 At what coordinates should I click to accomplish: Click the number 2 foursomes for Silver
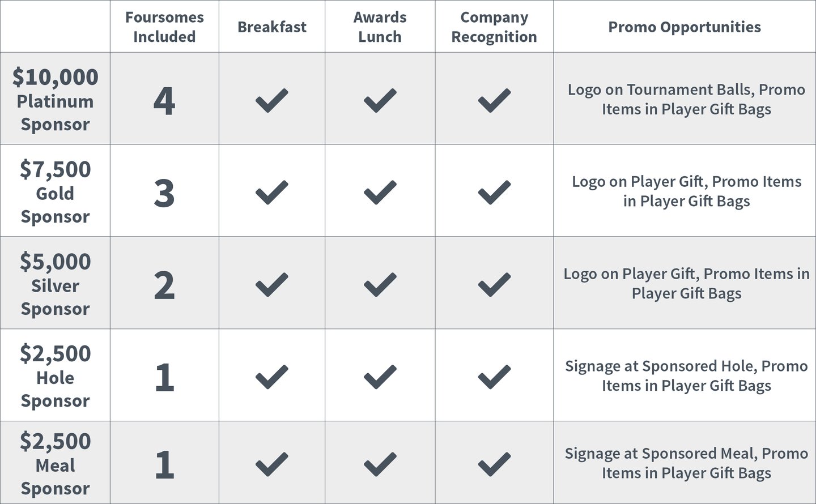(x=164, y=285)
